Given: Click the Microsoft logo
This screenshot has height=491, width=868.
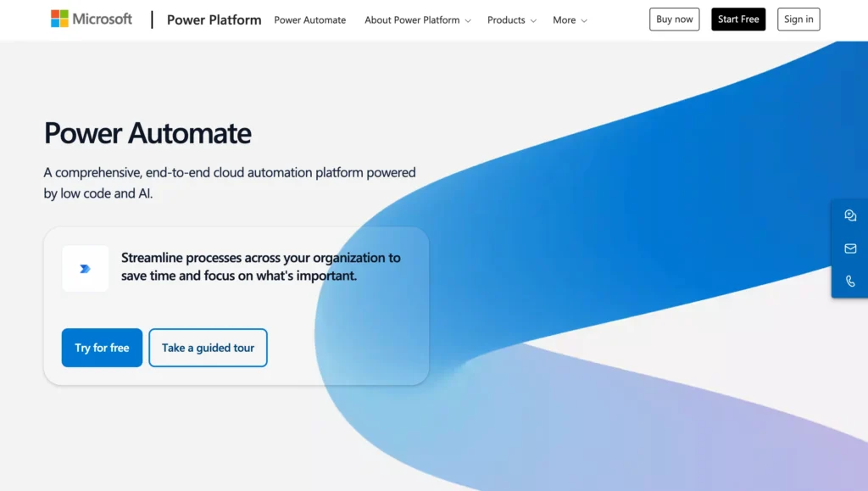Looking at the screenshot, I should tap(92, 19).
